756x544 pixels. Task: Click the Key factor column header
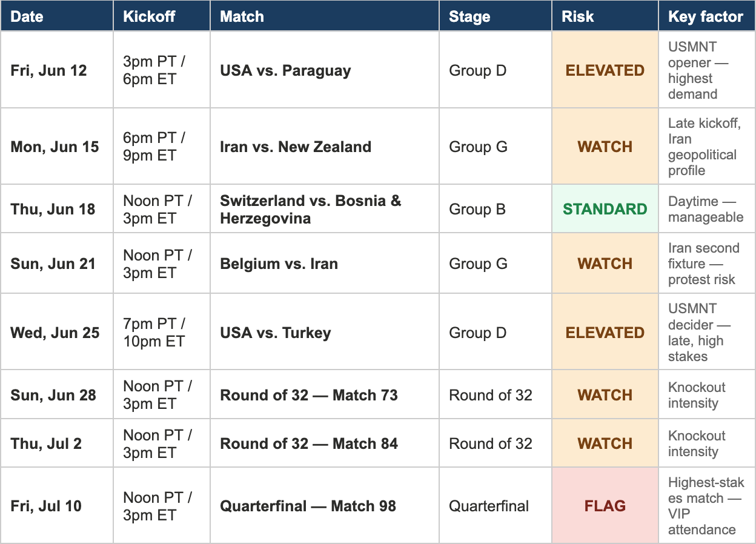pos(707,16)
